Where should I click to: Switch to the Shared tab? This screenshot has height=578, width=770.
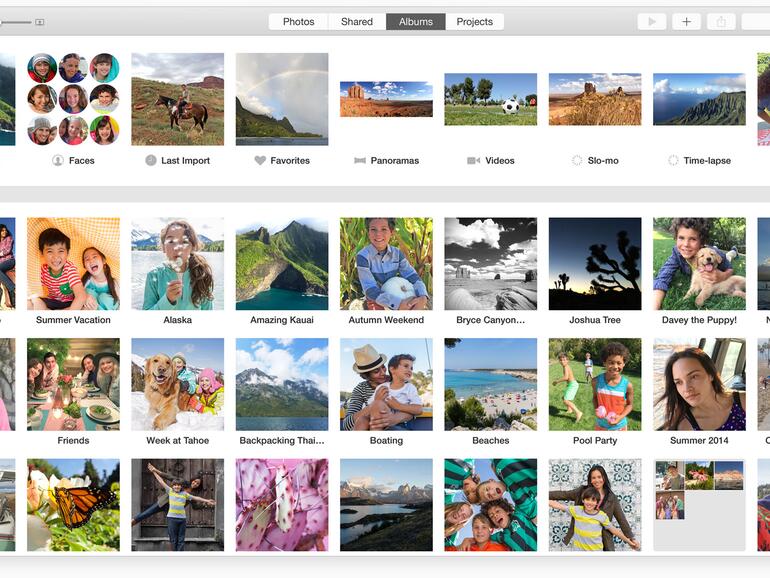click(x=357, y=22)
